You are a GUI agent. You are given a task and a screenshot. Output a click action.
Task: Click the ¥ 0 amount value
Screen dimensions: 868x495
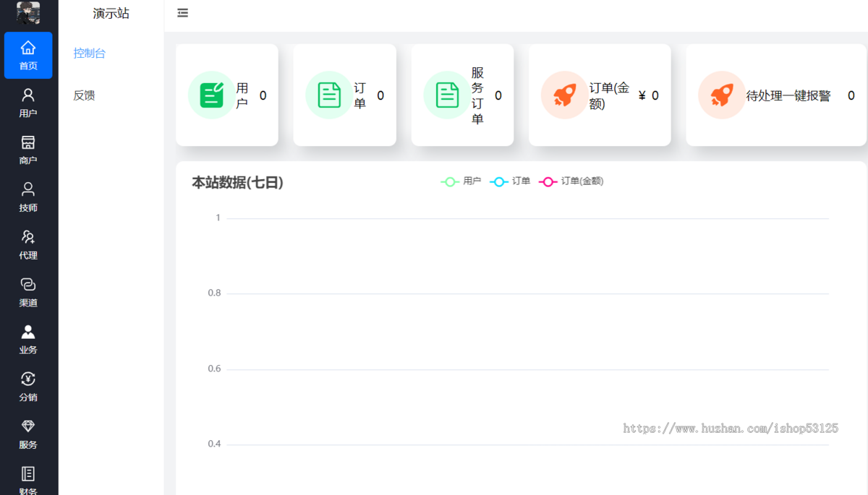coord(649,95)
